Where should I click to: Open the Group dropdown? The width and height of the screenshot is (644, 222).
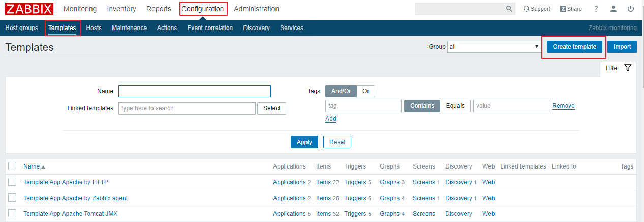(495, 47)
